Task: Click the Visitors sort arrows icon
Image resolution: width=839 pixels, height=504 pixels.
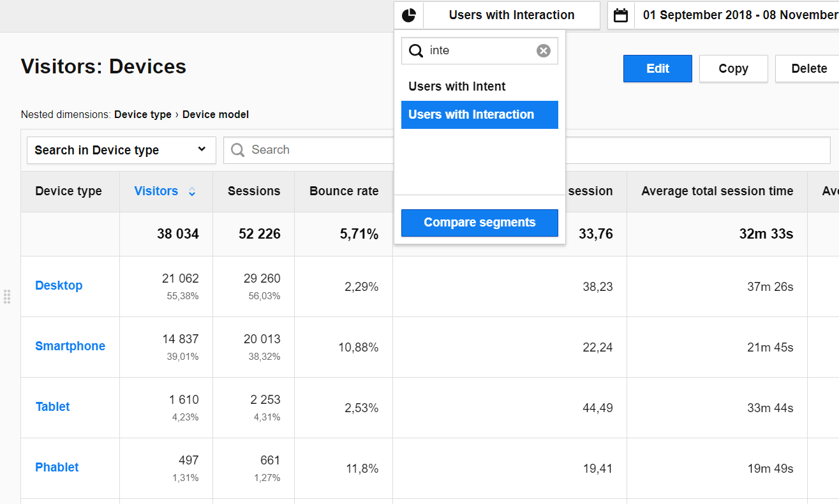Action: pyautogui.click(x=192, y=191)
